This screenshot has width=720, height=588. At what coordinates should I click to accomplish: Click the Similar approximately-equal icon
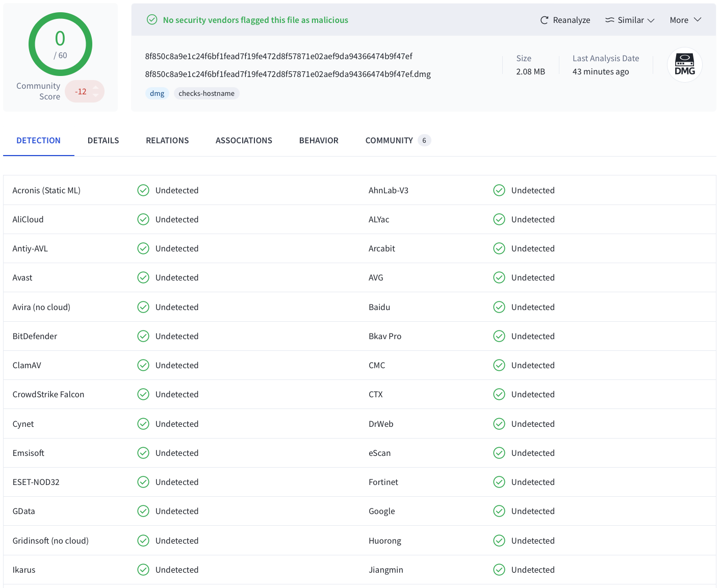(609, 20)
